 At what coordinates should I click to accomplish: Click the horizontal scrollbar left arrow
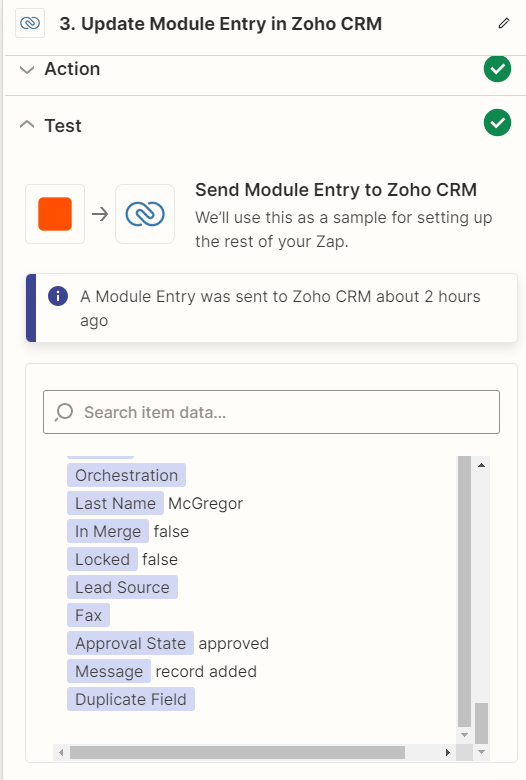point(61,752)
